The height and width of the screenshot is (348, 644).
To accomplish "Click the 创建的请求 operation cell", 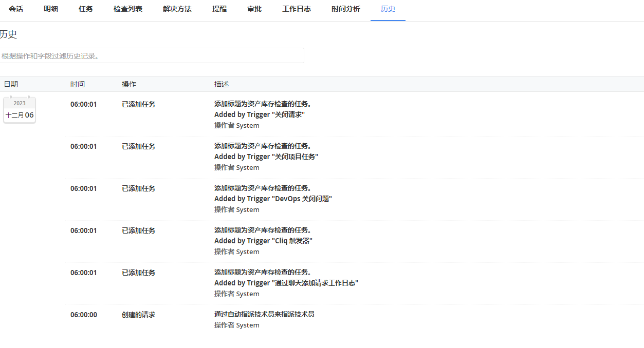I will tap(138, 315).
